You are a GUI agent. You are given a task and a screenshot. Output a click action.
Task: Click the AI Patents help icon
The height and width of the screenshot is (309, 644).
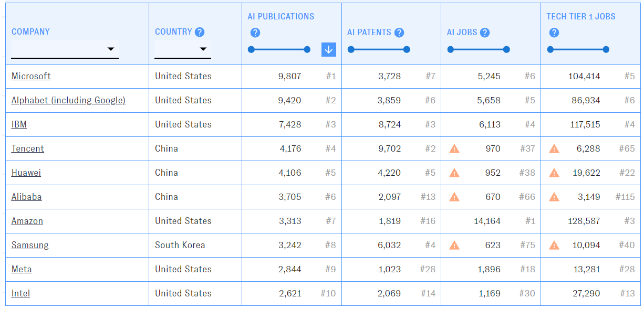point(399,33)
